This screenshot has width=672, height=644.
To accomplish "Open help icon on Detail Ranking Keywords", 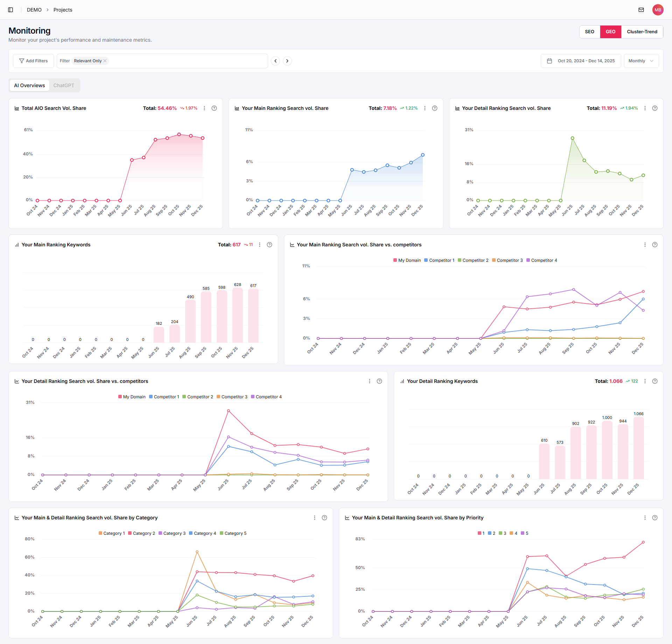I will click(654, 381).
